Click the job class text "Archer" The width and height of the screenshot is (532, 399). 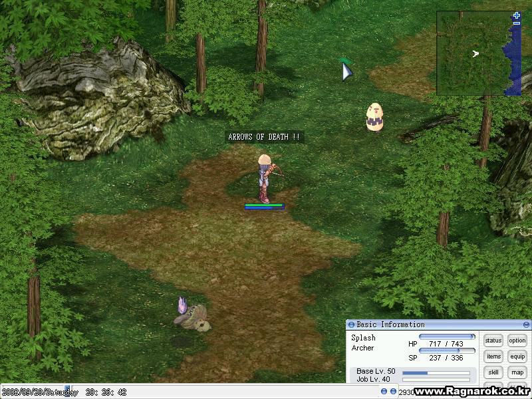pos(362,348)
